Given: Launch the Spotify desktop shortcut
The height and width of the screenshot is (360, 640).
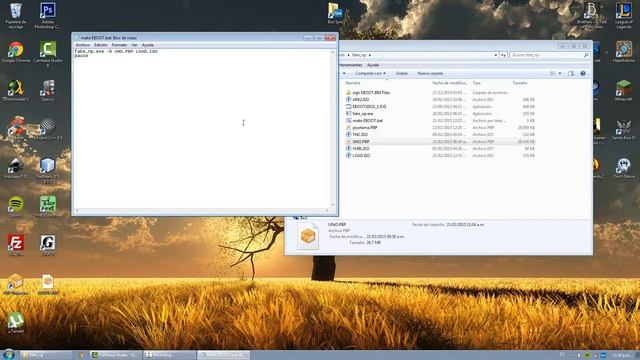Looking at the screenshot, I should (x=16, y=206).
